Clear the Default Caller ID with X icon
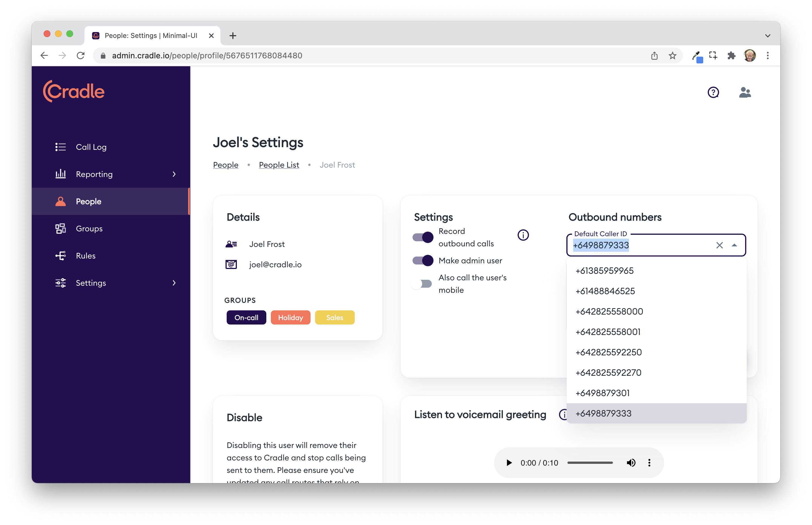 [719, 245]
